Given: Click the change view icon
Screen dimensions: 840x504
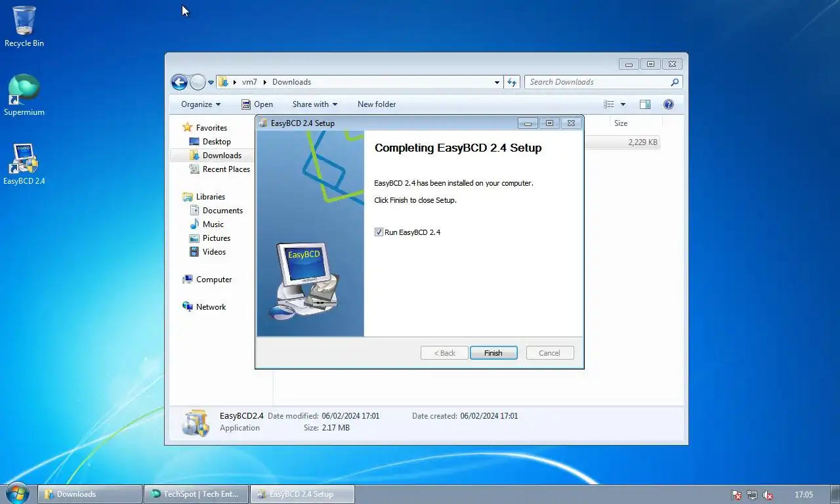Looking at the screenshot, I should (609, 104).
